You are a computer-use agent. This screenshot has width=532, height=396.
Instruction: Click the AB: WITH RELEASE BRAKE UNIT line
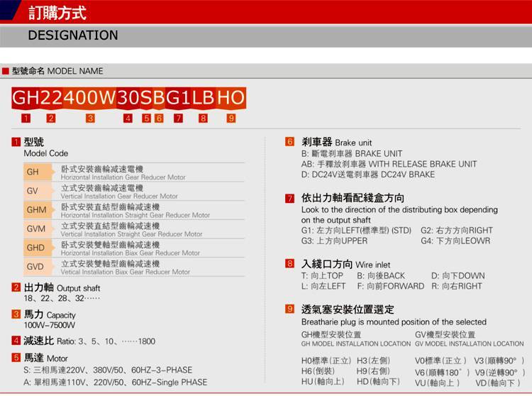point(389,164)
